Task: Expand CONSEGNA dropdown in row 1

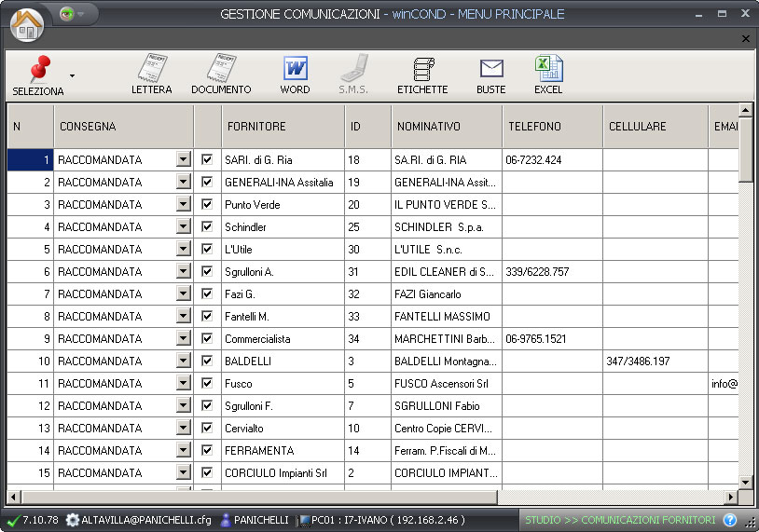Action: 183,160
